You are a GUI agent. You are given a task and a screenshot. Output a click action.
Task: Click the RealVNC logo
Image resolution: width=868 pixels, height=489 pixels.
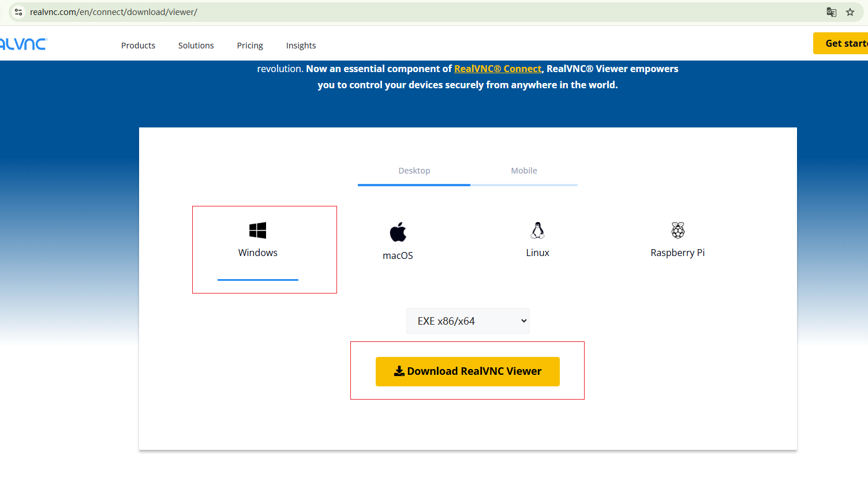point(24,44)
